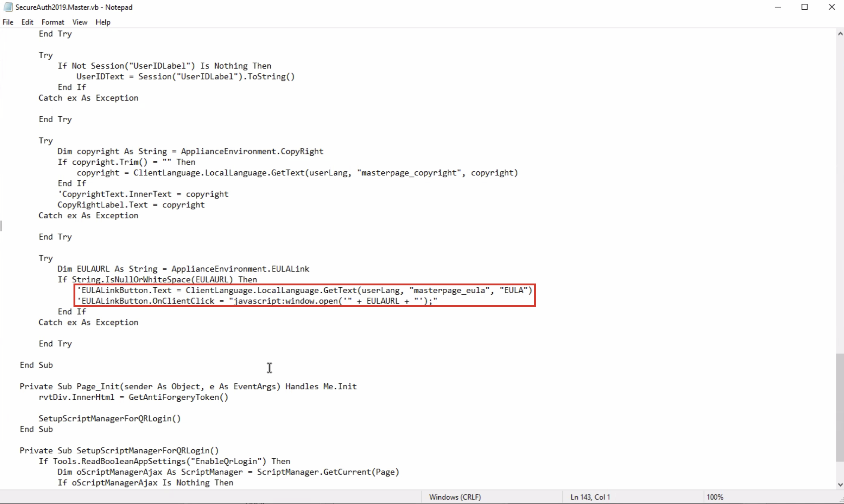
Task: Close the Notepad window
Action: click(x=832, y=7)
